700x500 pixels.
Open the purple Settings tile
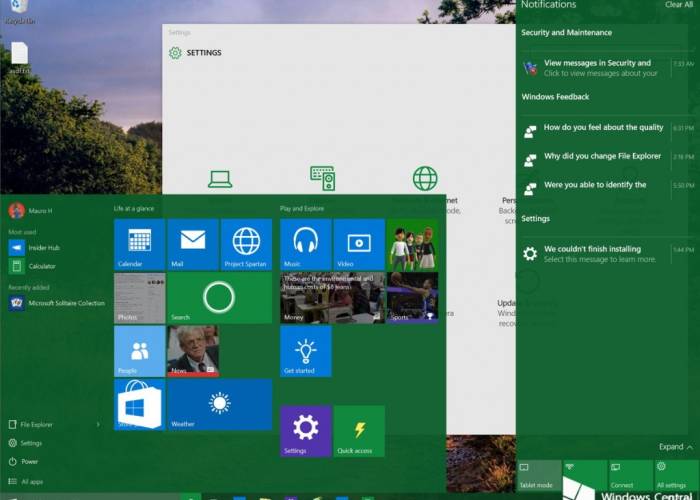[306, 431]
